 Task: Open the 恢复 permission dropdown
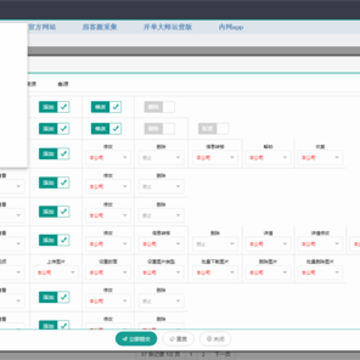tap(320, 158)
